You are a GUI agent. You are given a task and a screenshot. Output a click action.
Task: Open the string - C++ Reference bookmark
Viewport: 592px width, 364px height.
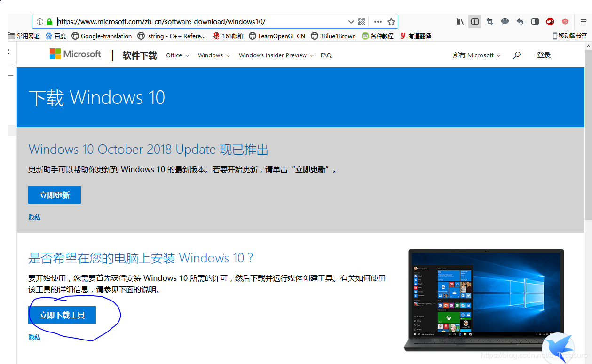pos(172,36)
